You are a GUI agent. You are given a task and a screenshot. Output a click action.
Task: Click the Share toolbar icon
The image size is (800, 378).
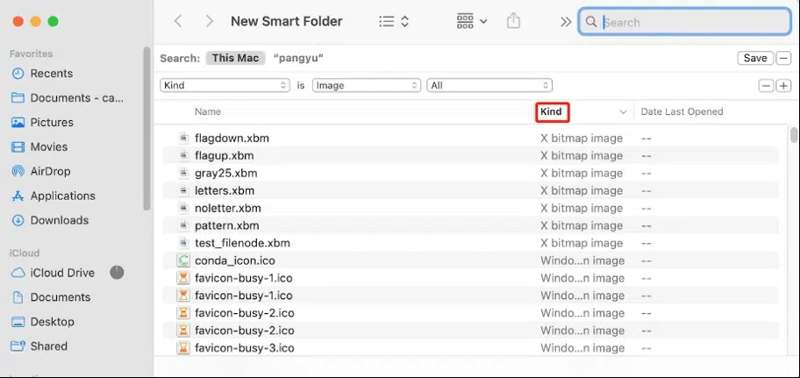coord(514,21)
